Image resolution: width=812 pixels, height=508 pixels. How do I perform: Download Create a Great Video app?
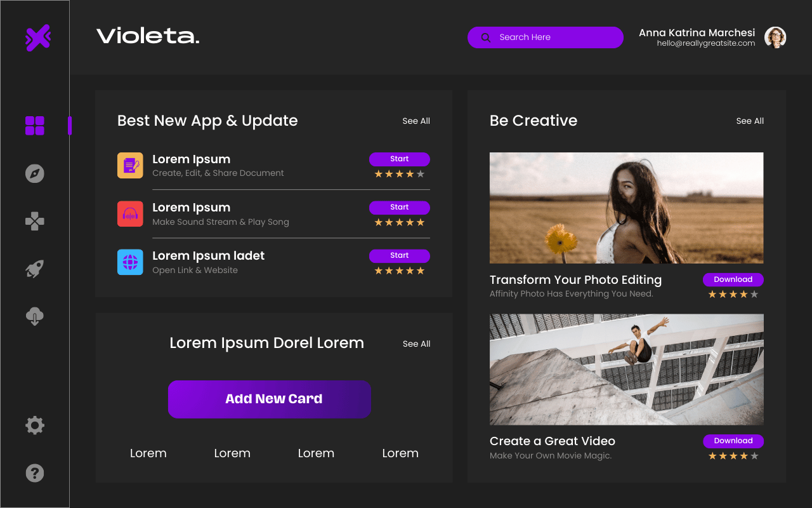point(733,441)
